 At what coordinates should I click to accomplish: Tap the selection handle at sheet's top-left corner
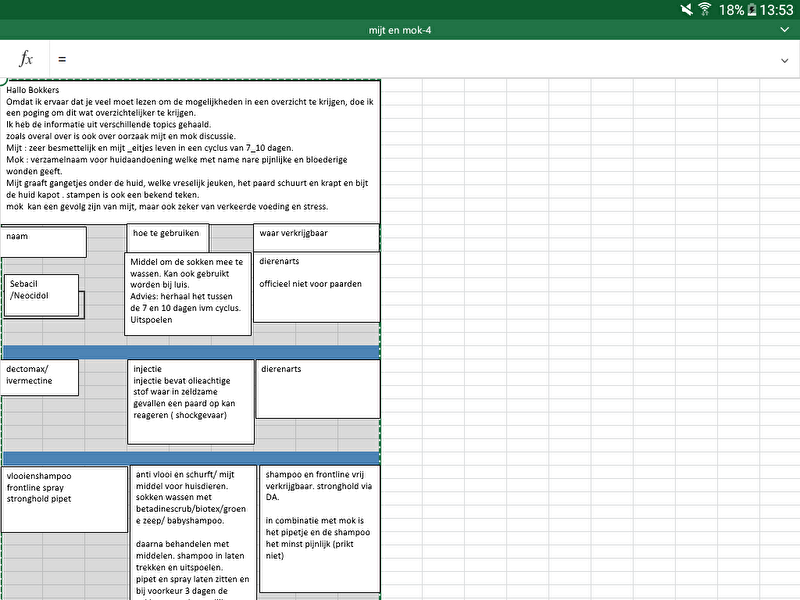click(3, 81)
